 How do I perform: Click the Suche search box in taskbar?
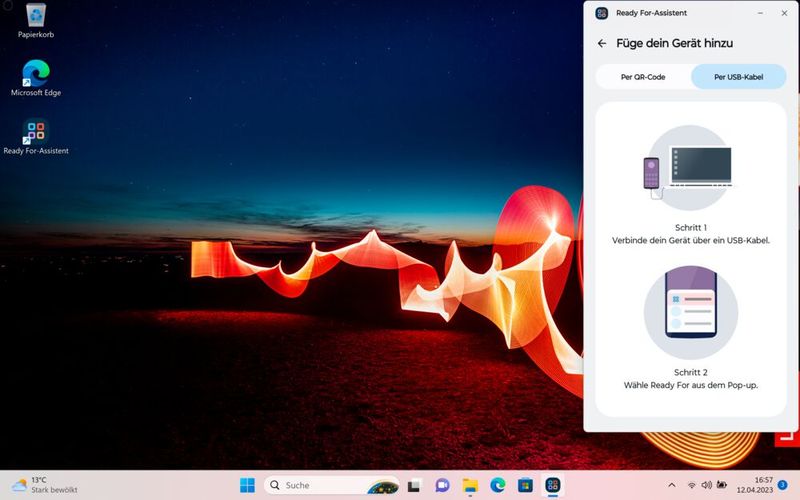[332, 485]
